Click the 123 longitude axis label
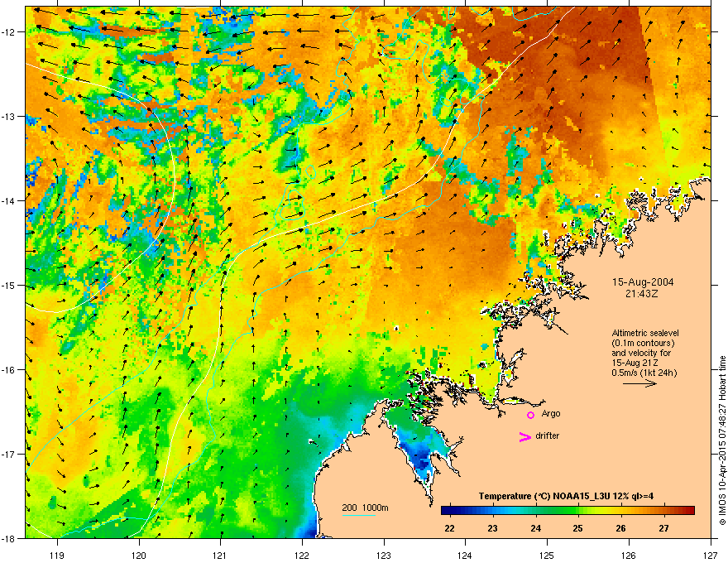This screenshot has width=728, height=563. pos(384,555)
